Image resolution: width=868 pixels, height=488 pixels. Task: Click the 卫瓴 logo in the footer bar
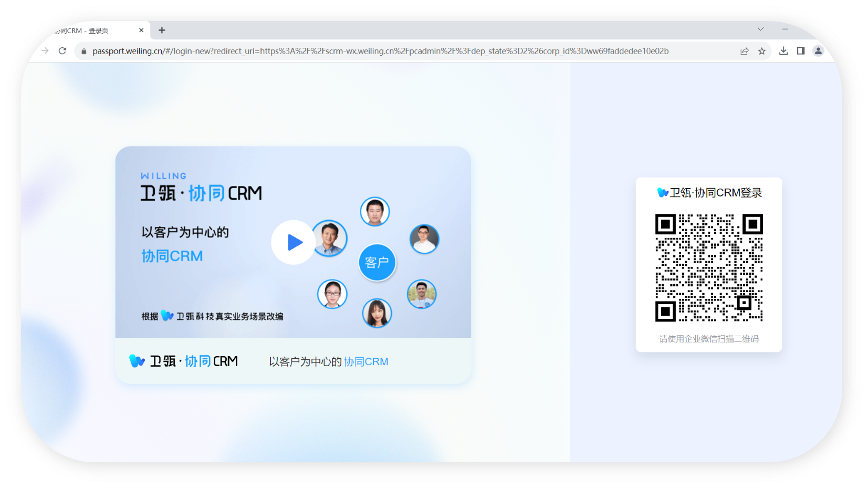[184, 361]
